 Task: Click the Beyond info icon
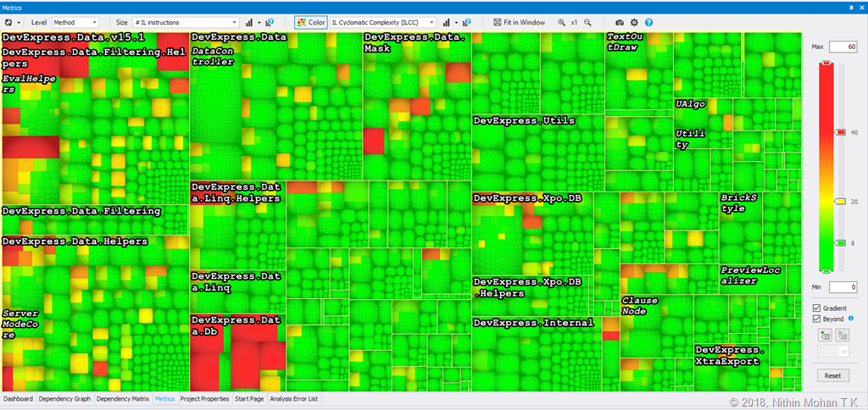click(x=850, y=319)
